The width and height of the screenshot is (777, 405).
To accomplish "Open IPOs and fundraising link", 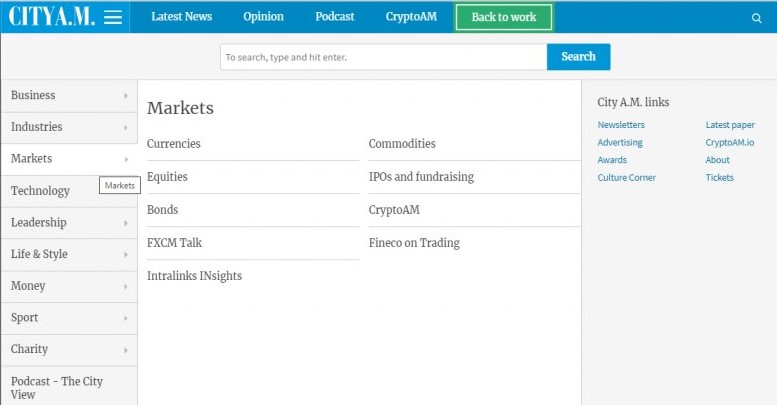I will point(421,177).
